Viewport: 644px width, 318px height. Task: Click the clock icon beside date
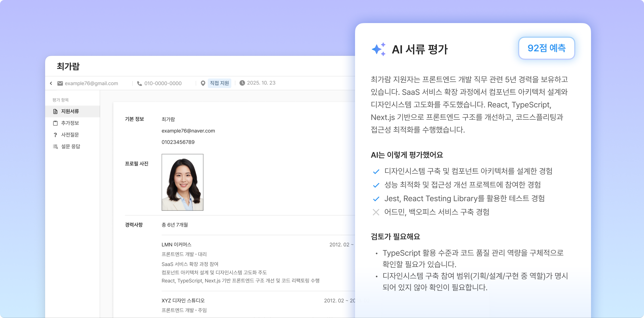coord(242,83)
